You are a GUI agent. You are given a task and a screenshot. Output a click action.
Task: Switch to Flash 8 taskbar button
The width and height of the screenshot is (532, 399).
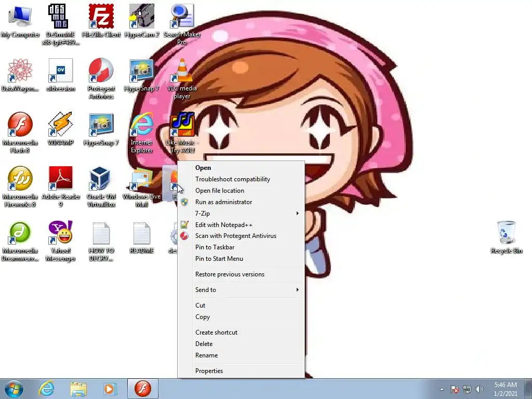pyautogui.click(x=143, y=389)
